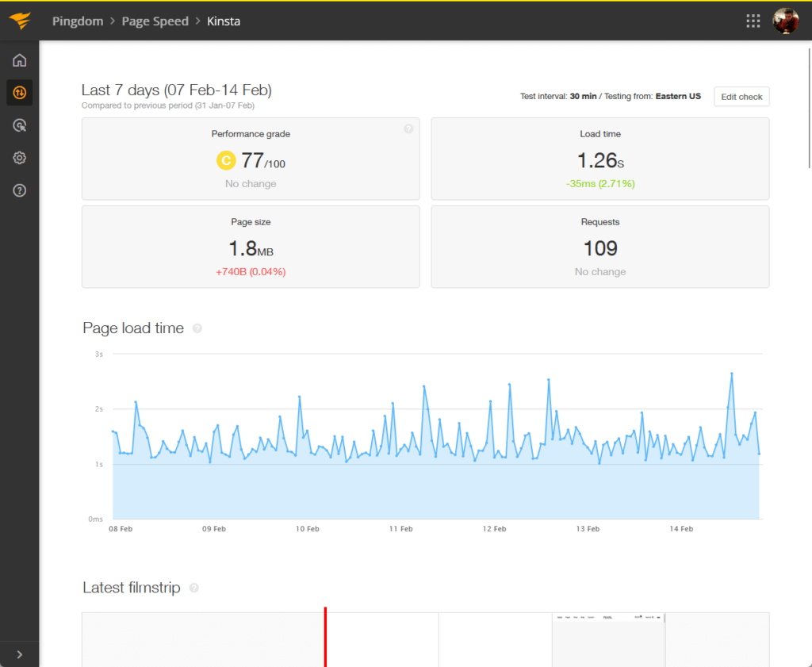812x667 pixels.
Task: Click the vertical page scrollbar
Action: (809, 108)
